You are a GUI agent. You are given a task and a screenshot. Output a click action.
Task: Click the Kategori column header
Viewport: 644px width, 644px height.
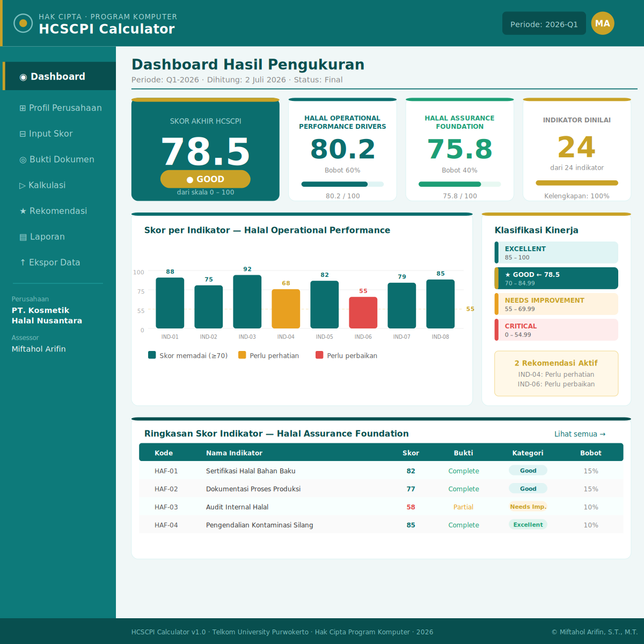pyautogui.click(x=528, y=453)
